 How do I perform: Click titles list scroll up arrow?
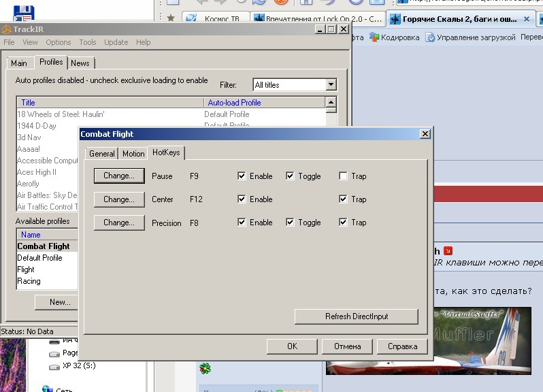tap(331, 102)
